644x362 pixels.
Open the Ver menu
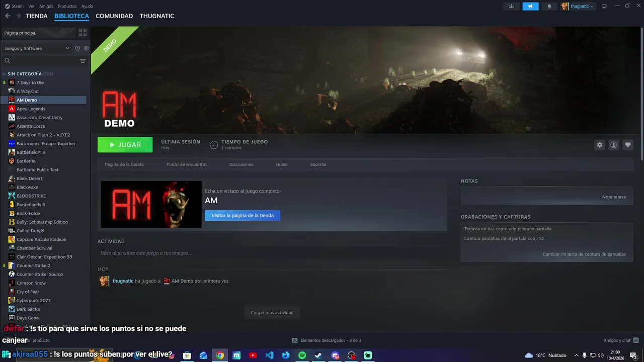point(32,6)
